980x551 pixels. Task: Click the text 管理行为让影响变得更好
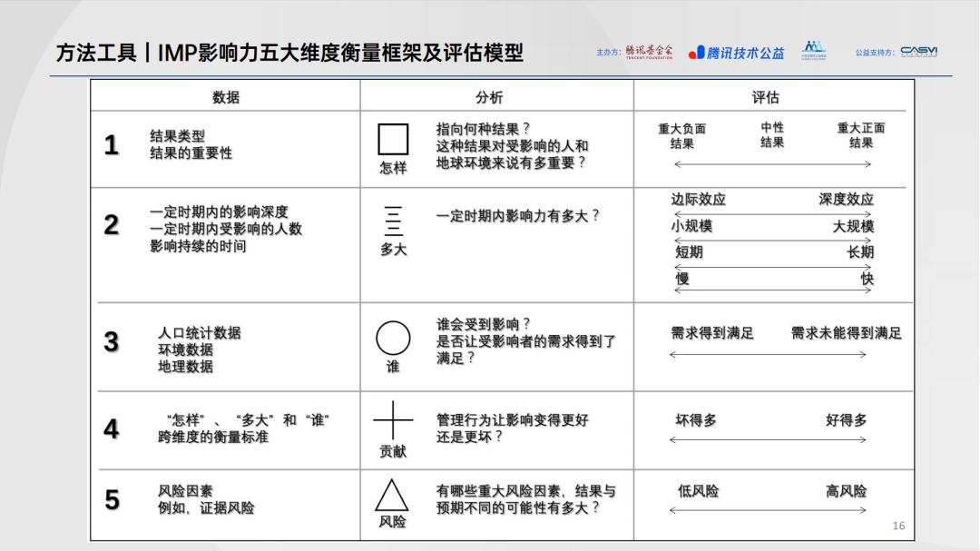coord(512,419)
